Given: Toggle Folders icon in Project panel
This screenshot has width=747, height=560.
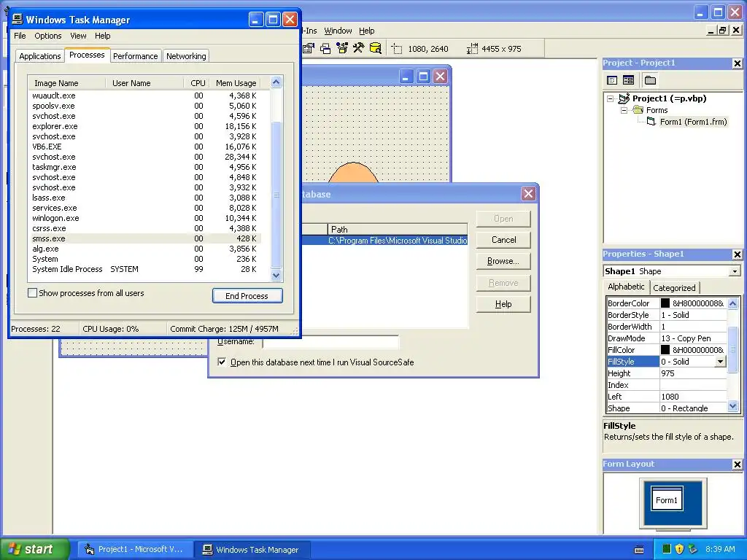Looking at the screenshot, I should coord(650,80).
